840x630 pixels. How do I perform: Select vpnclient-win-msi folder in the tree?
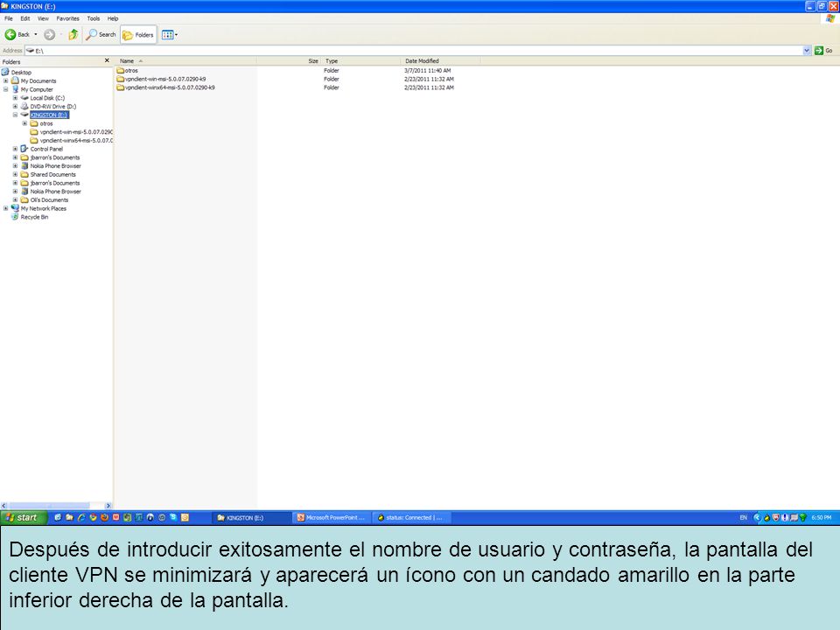coord(76,132)
